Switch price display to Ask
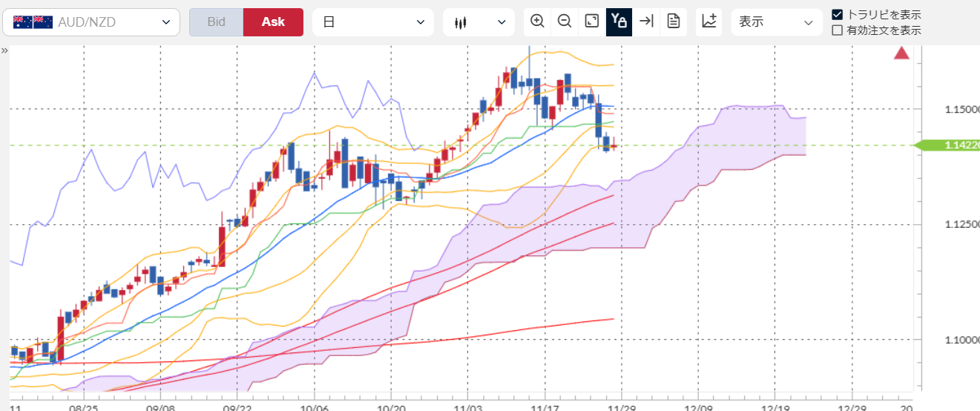 tap(273, 22)
